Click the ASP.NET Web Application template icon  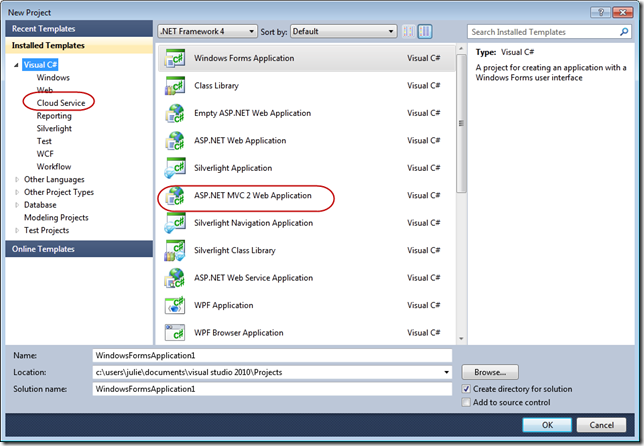(175, 141)
